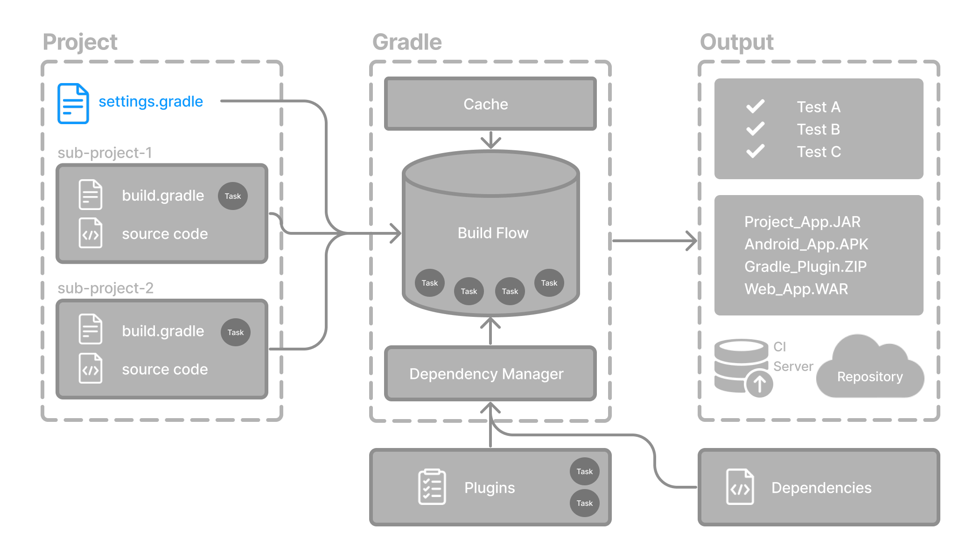Screen dimensions: 980x560
Task: Click the Build Flow Task node
Action: (429, 283)
